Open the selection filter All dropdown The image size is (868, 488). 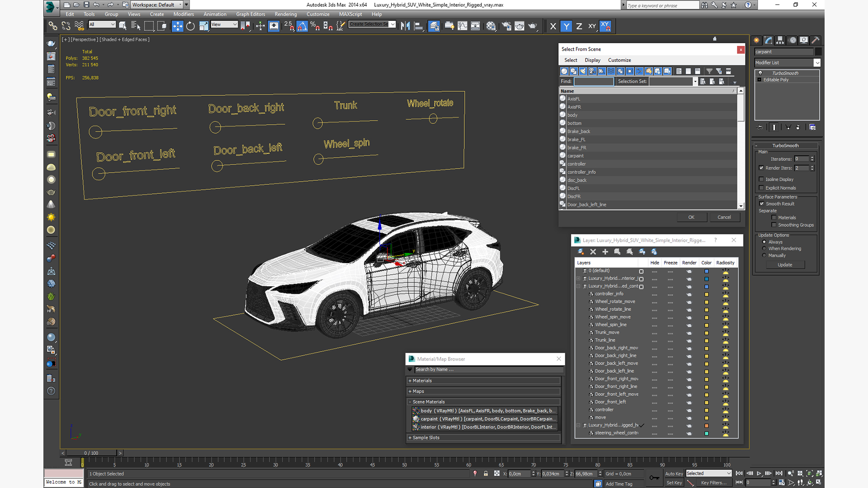pyautogui.click(x=102, y=24)
